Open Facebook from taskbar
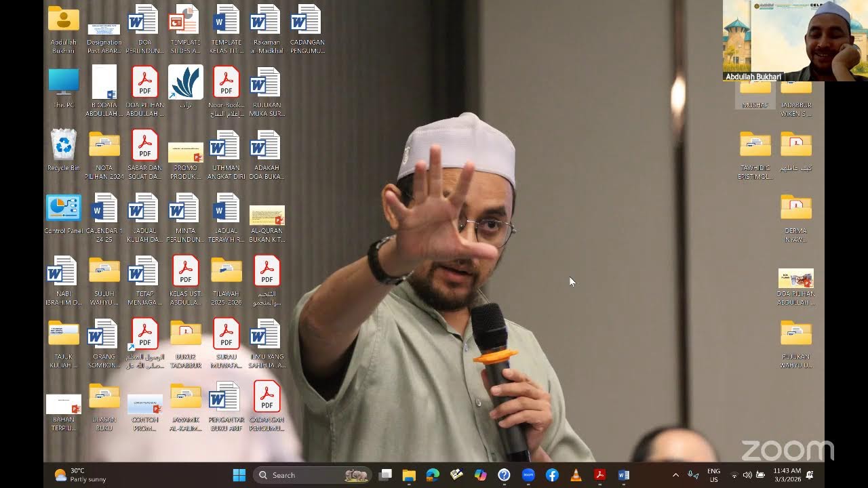Viewport: 868px width, 488px height. point(552,475)
